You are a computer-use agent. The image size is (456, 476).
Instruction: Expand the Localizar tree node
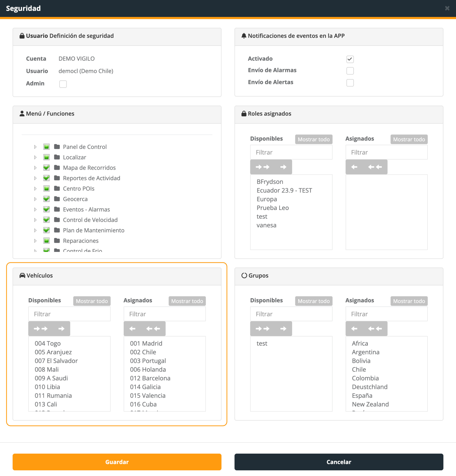[x=36, y=157]
